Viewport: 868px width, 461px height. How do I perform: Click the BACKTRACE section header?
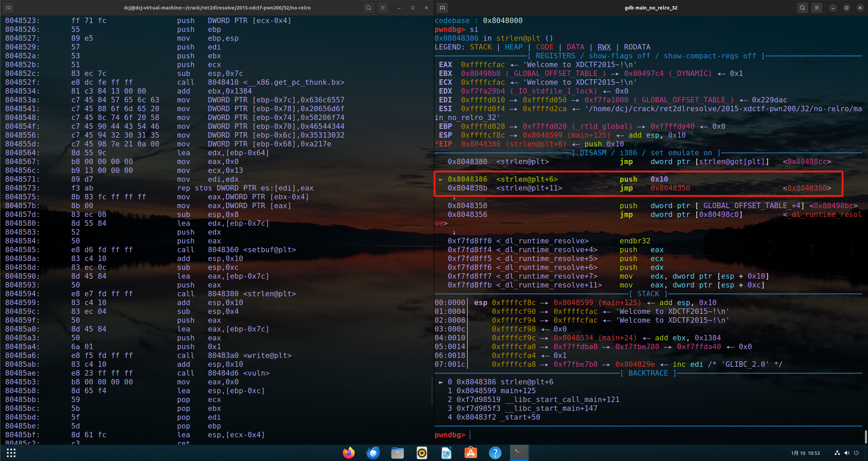coord(648,373)
